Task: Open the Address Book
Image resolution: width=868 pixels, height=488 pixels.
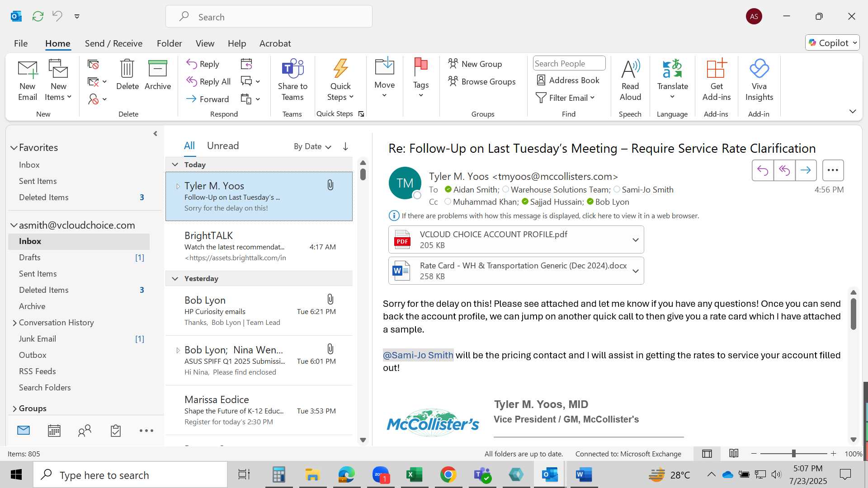Action: [x=568, y=80]
